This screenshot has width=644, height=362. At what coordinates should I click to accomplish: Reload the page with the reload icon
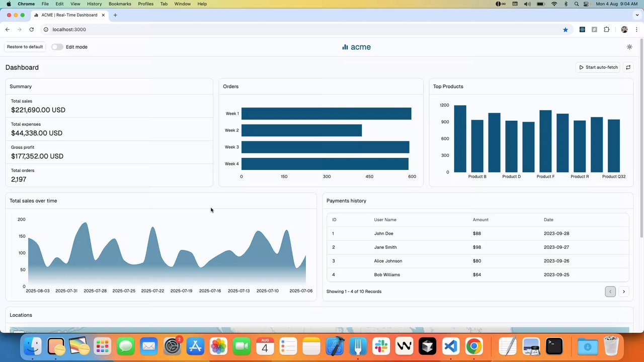[31, 30]
